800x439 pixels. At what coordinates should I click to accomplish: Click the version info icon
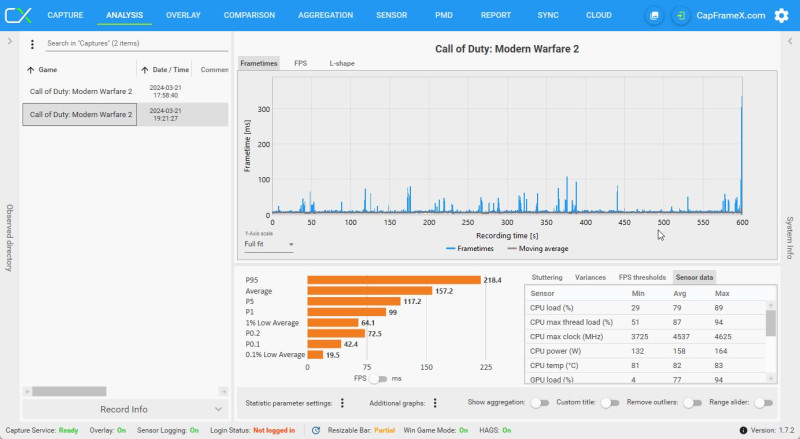(x=743, y=430)
